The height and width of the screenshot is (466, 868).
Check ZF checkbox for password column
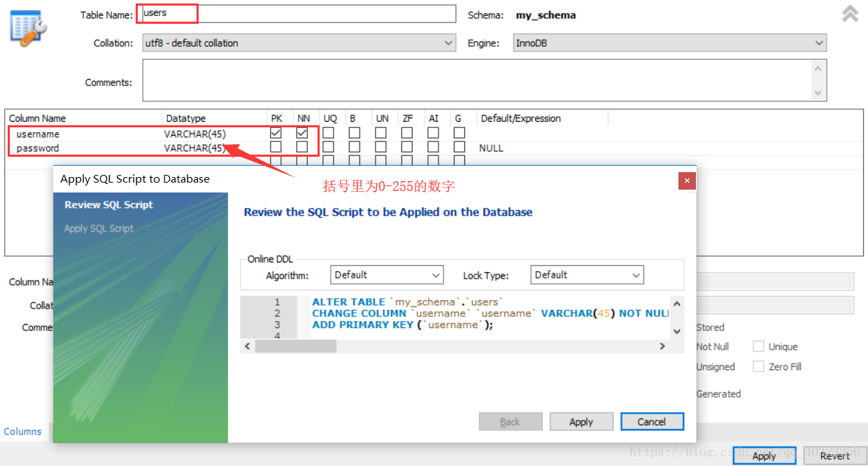[407, 147]
